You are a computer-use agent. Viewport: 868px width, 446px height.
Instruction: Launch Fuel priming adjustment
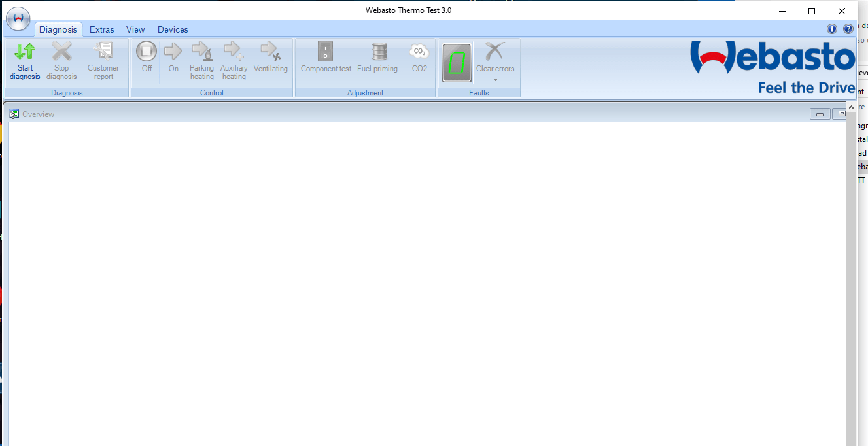379,52
